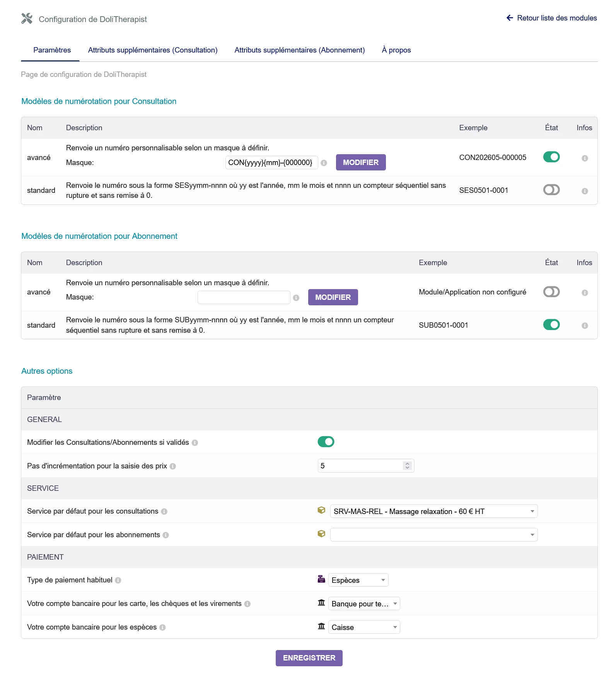
Task: Expand the empty default abonnement service dropdown
Action: [x=434, y=535]
